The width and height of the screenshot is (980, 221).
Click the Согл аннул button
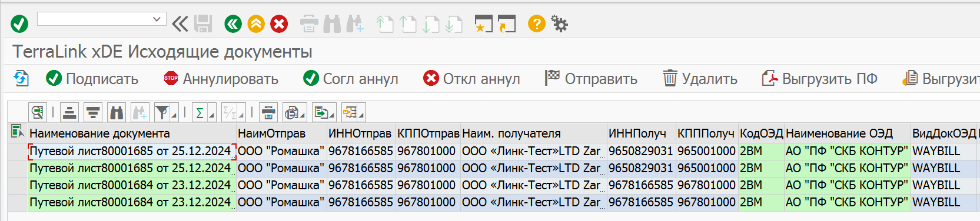pos(350,79)
